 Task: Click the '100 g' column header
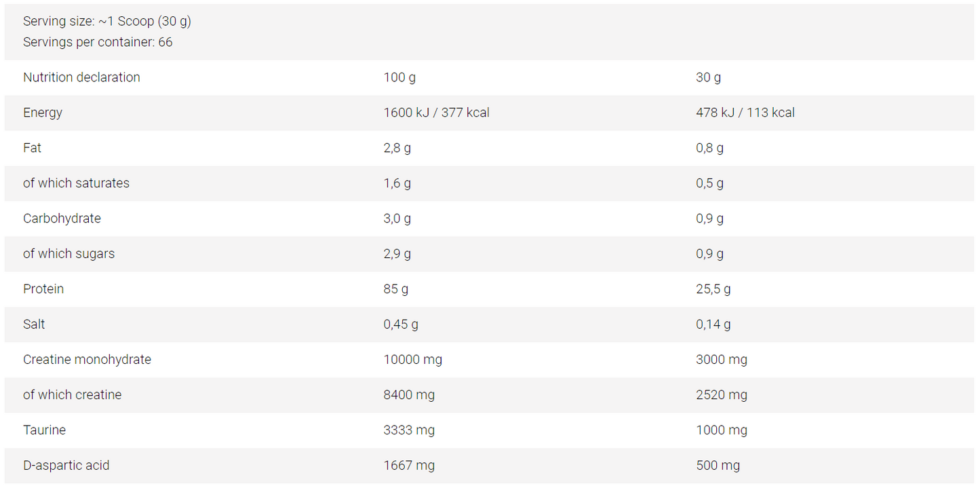(399, 77)
